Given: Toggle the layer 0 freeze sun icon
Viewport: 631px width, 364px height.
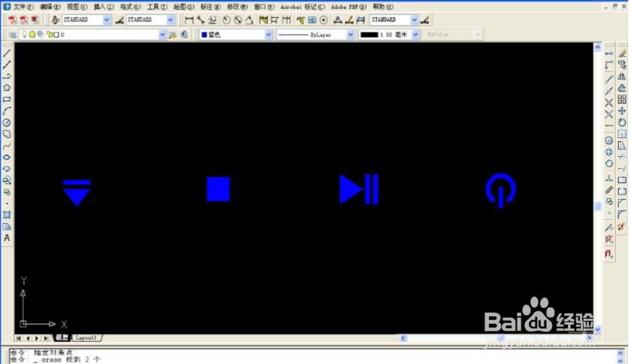Looking at the screenshot, I should [32, 35].
